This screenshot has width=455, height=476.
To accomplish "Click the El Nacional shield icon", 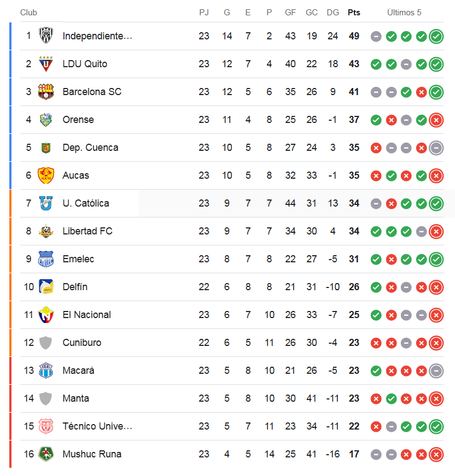I will [x=46, y=315].
